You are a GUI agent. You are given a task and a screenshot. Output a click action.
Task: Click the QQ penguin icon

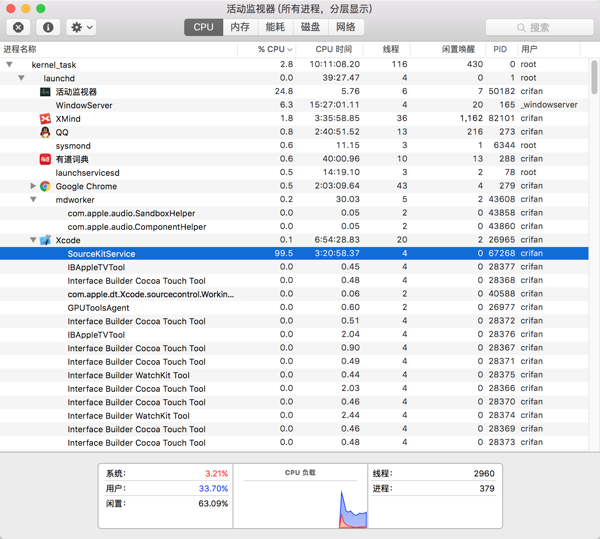pyautogui.click(x=45, y=132)
